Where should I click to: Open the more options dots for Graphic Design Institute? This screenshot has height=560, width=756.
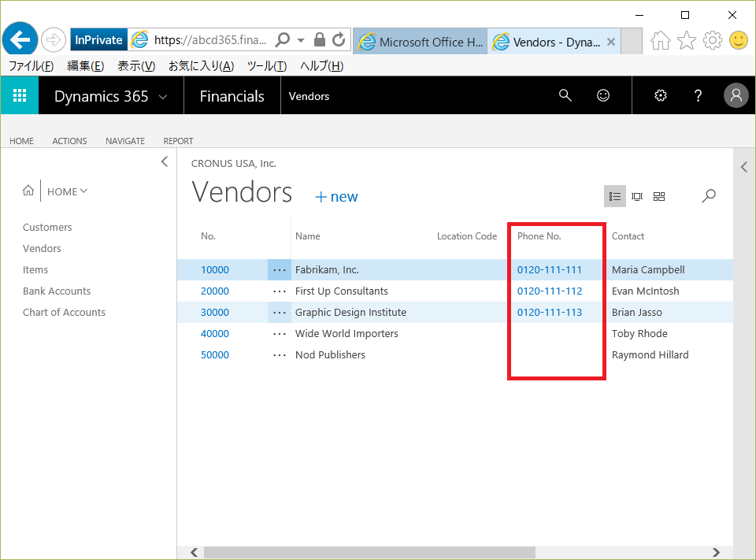tap(280, 313)
